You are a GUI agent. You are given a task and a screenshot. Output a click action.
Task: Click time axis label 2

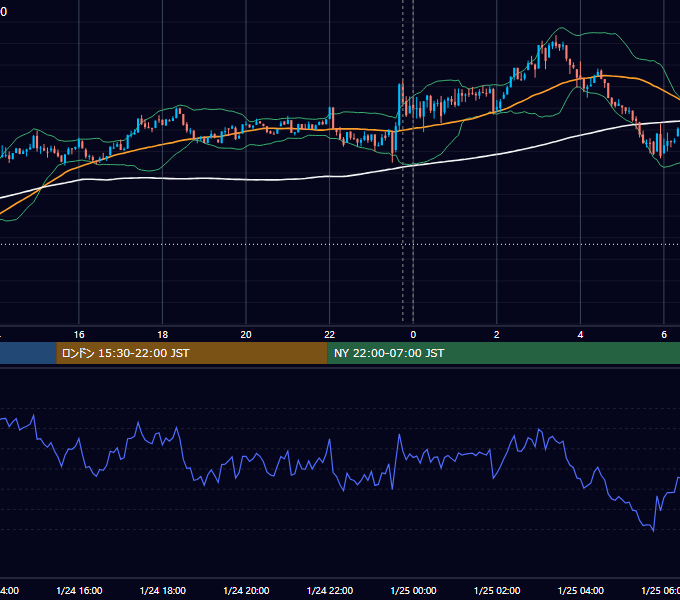(497, 335)
